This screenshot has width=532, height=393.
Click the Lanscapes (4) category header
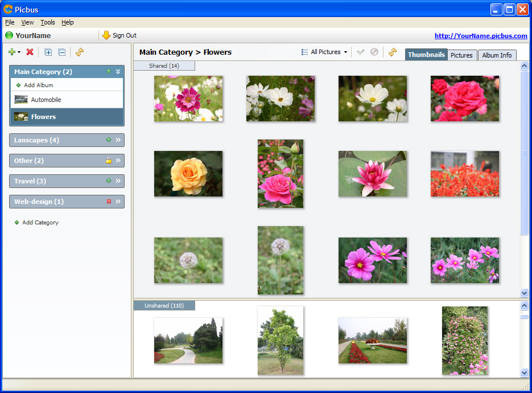[x=67, y=140]
